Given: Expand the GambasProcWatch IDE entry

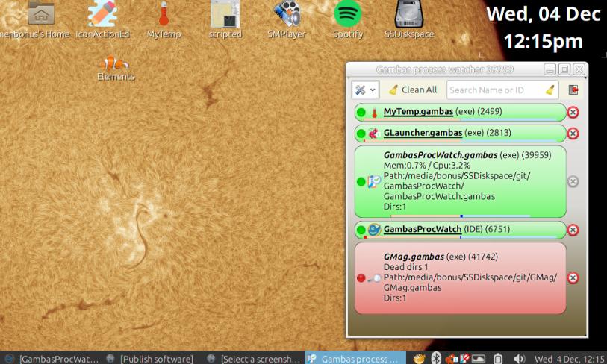Looking at the screenshot, I should [x=422, y=229].
